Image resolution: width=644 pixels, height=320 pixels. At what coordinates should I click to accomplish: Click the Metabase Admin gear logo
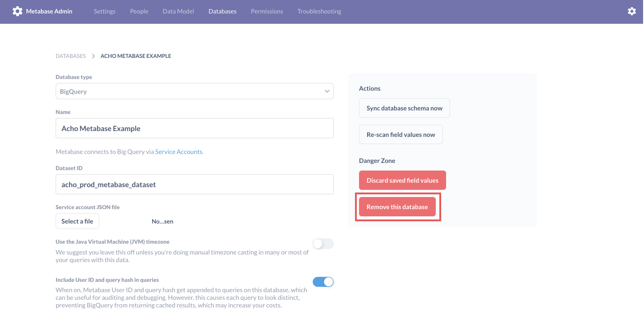[18, 11]
